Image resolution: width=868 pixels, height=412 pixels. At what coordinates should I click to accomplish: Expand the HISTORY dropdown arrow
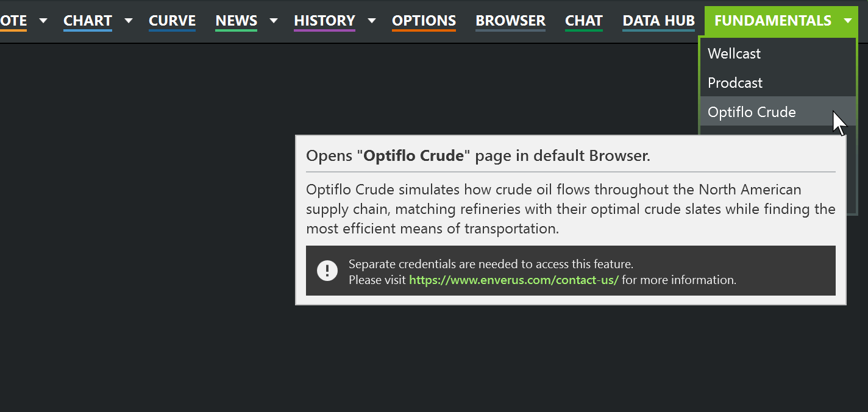[372, 21]
